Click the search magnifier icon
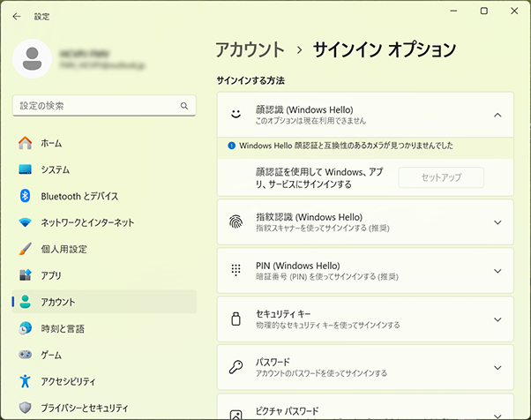The height and width of the screenshot is (420, 531). pos(184,106)
